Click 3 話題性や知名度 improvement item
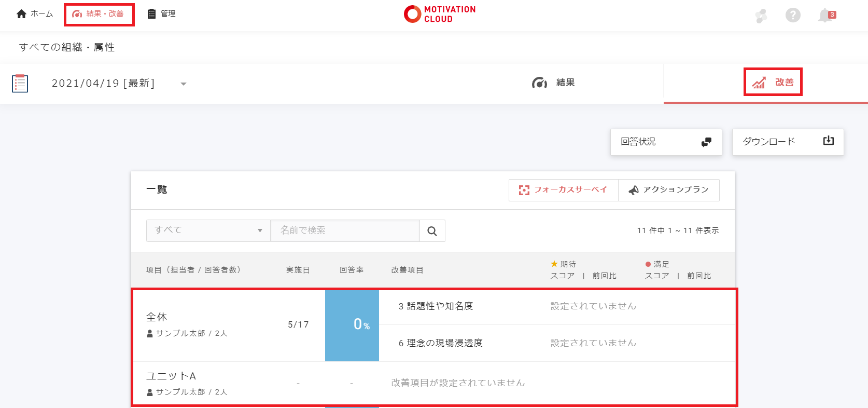 pyautogui.click(x=436, y=306)
